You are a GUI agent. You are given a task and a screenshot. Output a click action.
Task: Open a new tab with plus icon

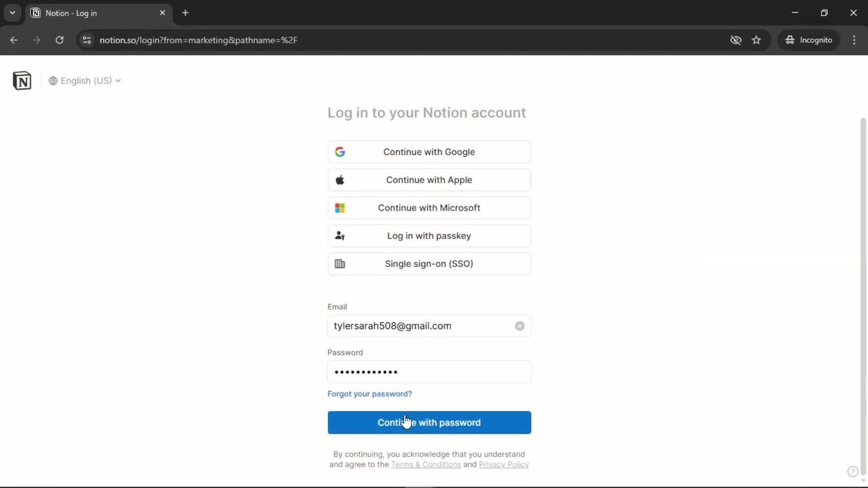[185, 13]
